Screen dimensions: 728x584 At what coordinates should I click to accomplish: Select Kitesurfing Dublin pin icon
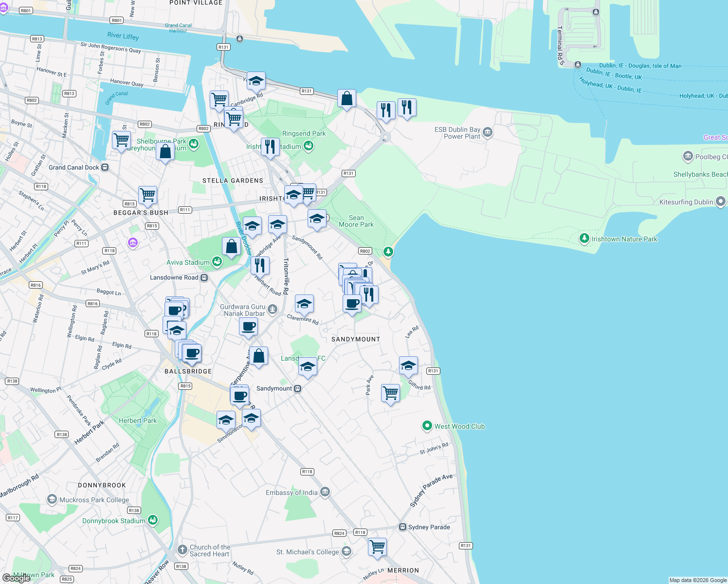(x=721, y=201)
